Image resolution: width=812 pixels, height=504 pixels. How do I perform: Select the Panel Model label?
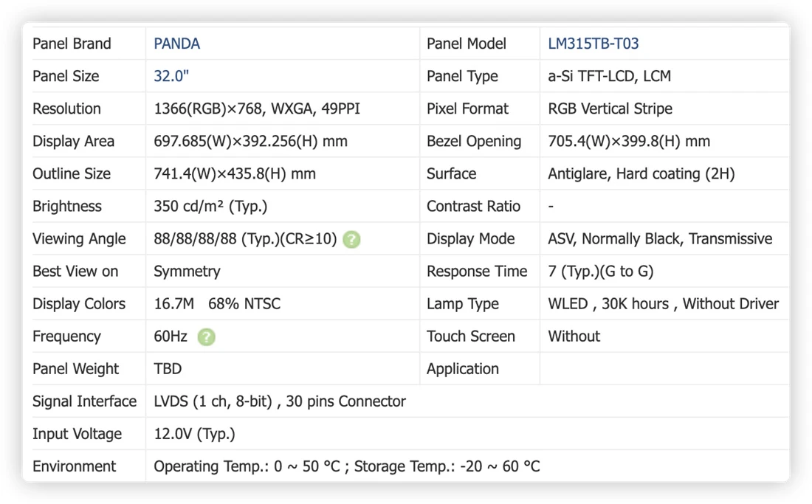tap(466, 44)
